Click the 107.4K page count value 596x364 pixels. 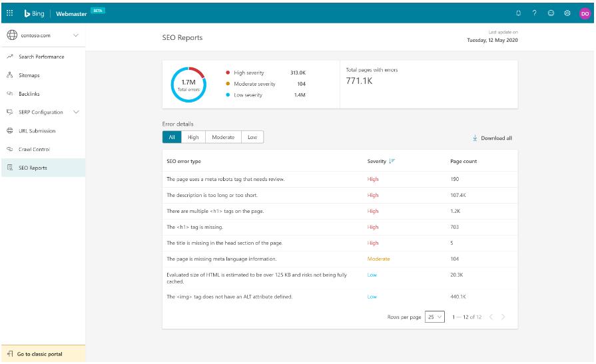click(x=458, y=195)
